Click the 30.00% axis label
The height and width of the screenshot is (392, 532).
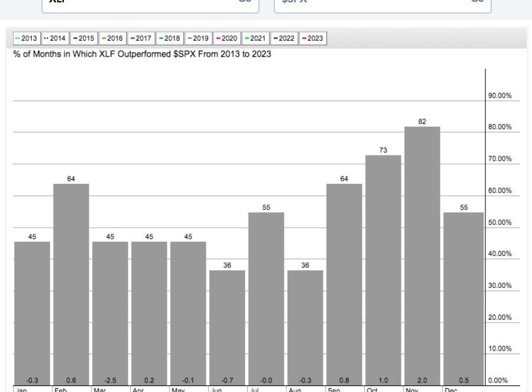tap(499, 286)
